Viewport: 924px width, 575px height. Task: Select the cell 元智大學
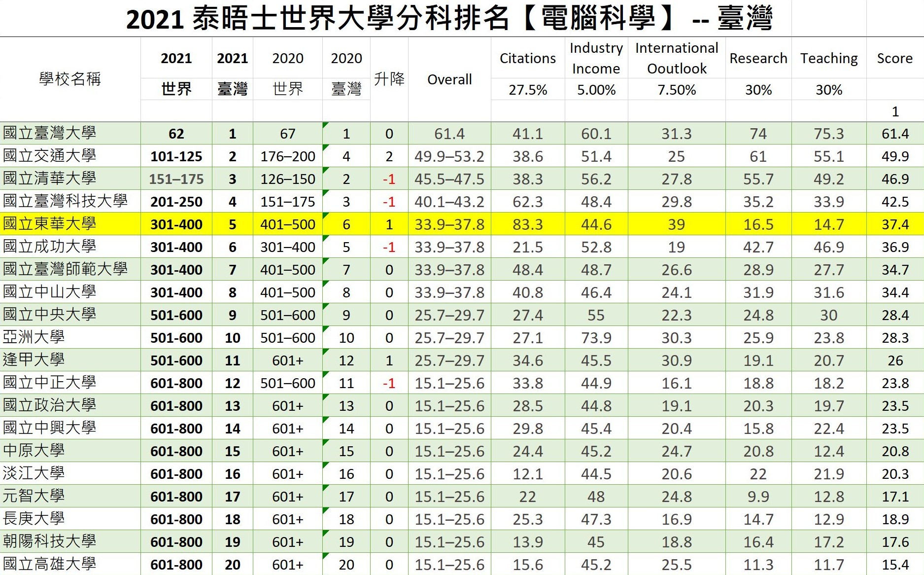click(70, 496)
